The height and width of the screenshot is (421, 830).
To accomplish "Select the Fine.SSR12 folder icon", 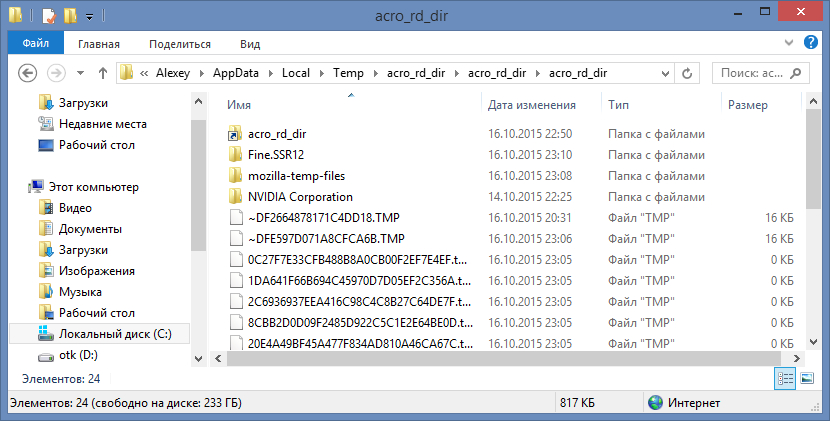I will point(236,155).
